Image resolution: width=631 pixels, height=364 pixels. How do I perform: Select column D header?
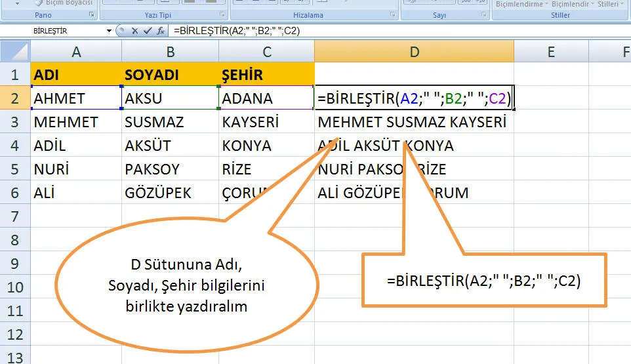pyautogui.click(x=414, y=51)
